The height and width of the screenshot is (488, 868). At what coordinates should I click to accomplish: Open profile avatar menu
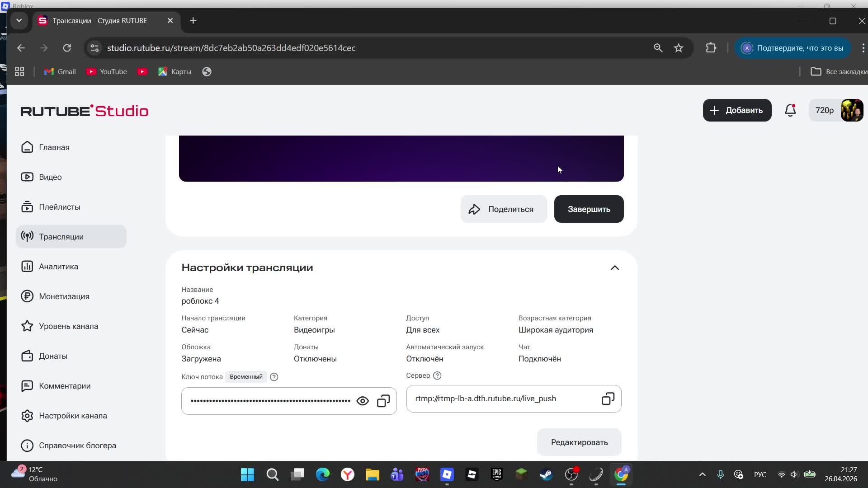point(852,110)
